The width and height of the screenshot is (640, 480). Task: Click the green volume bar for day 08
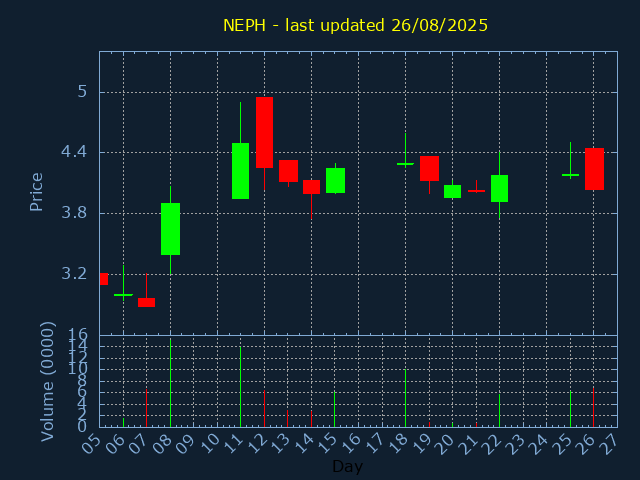click(x=170, y=382)
